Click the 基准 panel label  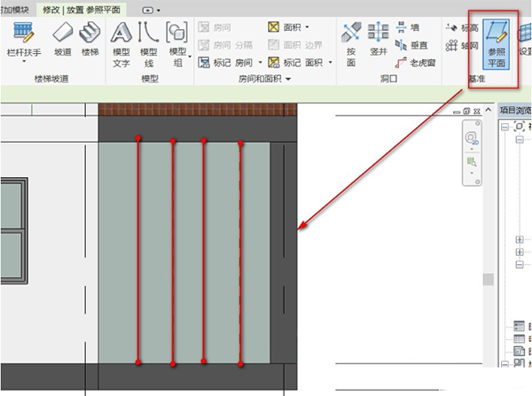[x=477, y=79]
